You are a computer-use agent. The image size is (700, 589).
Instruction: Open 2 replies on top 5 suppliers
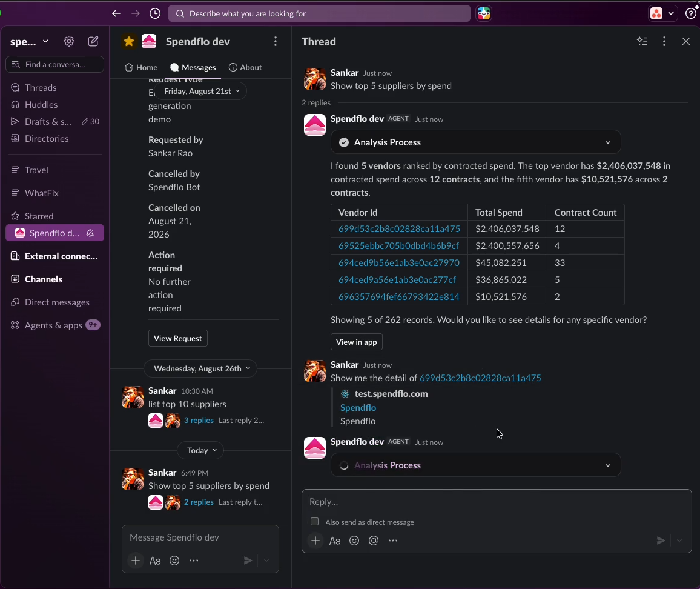[199, 502]
